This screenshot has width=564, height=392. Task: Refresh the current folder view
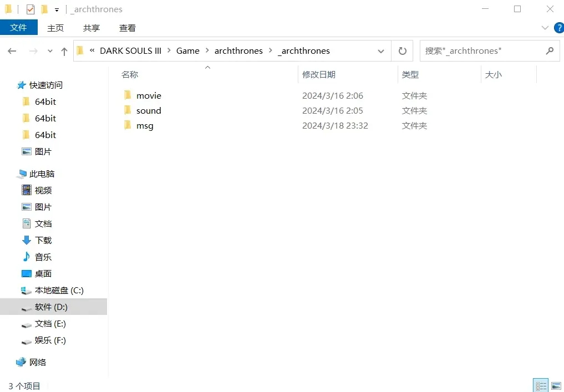click(402, 51)
